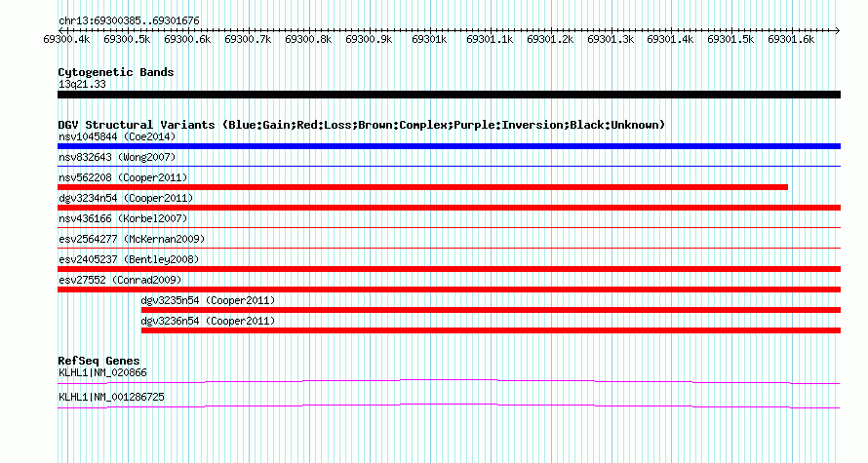This screenshot has width=868, height=463.
Task: Select the DGV Structural Variants track heading
Action: (362, 125)
